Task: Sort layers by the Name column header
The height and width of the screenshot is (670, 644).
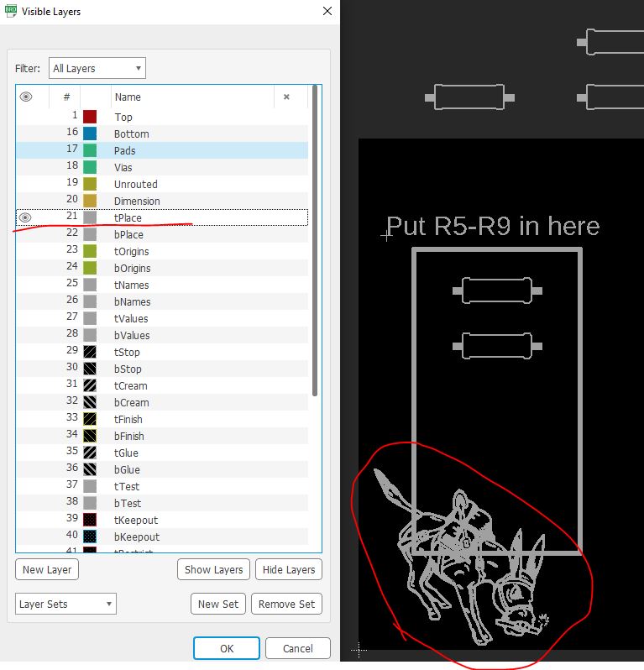Action: coord(191,97)
